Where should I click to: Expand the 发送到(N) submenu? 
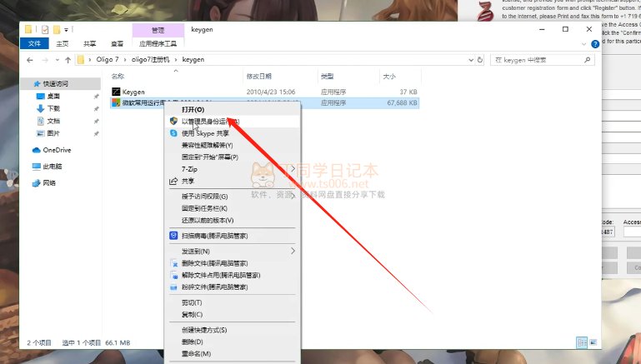click(233, 252)
